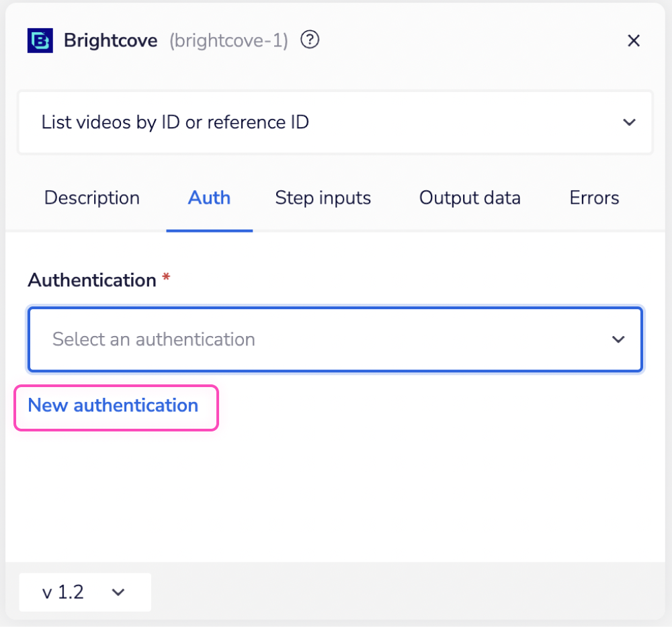Click the Brightcove logo icon
The image size is (672, 627).
click(x=40, y=40)
